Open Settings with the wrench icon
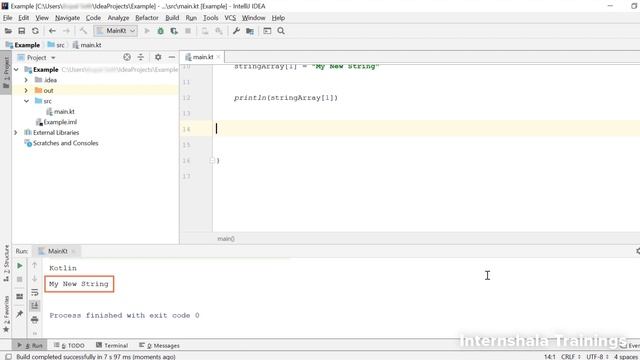Screen dimensions: 640x360 (236, 31)
